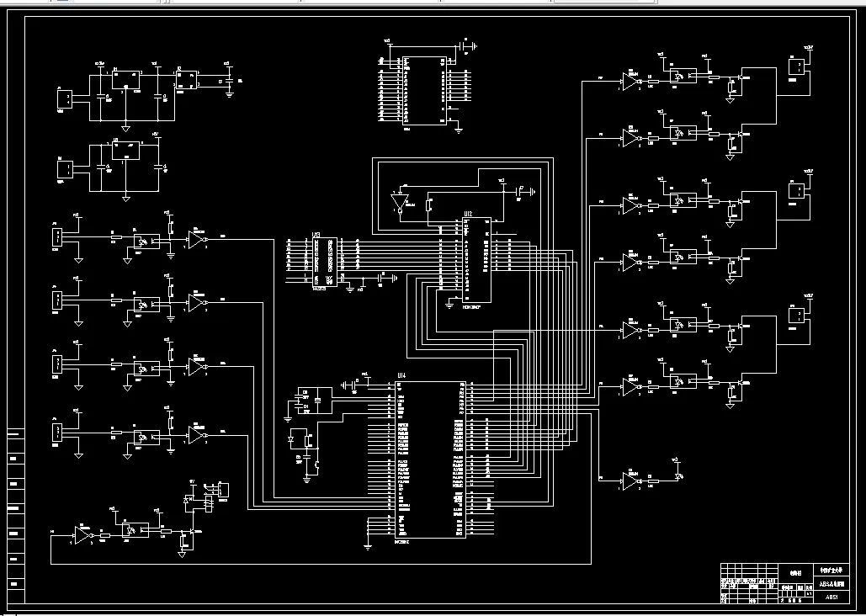Select the ground symbol below U14's left pins

[x=368, y=547]
